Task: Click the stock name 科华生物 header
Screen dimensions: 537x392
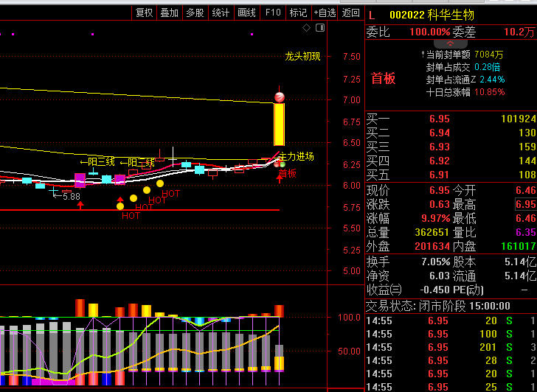Action: click(453, 15)
